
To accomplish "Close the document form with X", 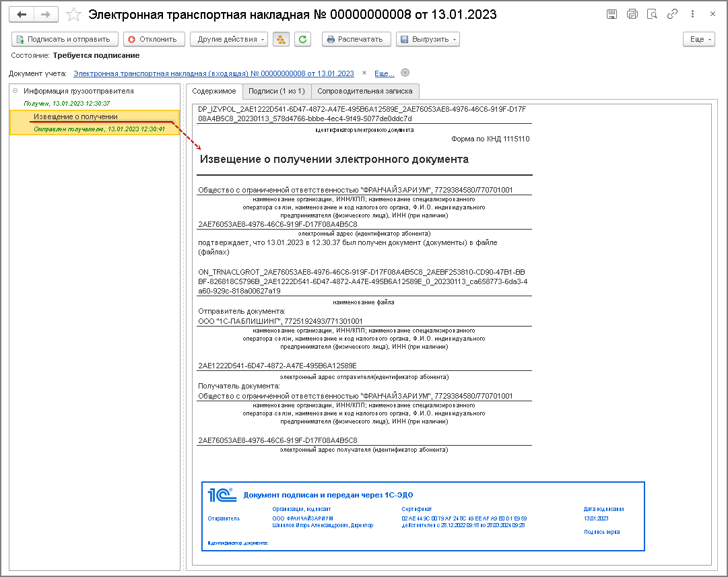I will [x=713, y=14].
